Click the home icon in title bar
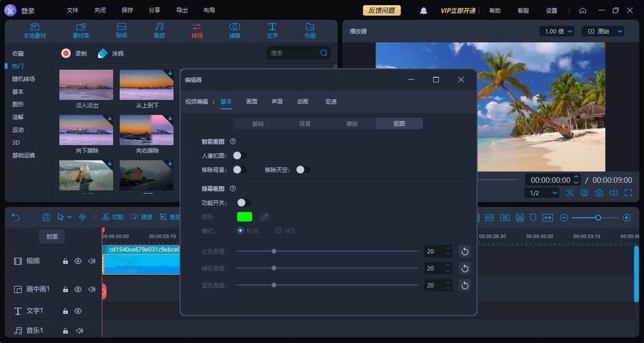Image resolution: width=644 pixels, height=343 pixels. coord(583,11)
